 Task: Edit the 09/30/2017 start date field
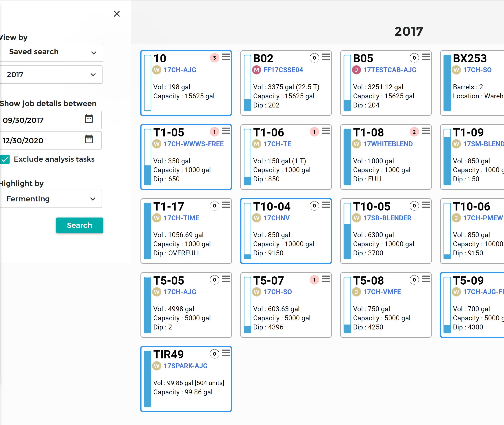(50, 120)
